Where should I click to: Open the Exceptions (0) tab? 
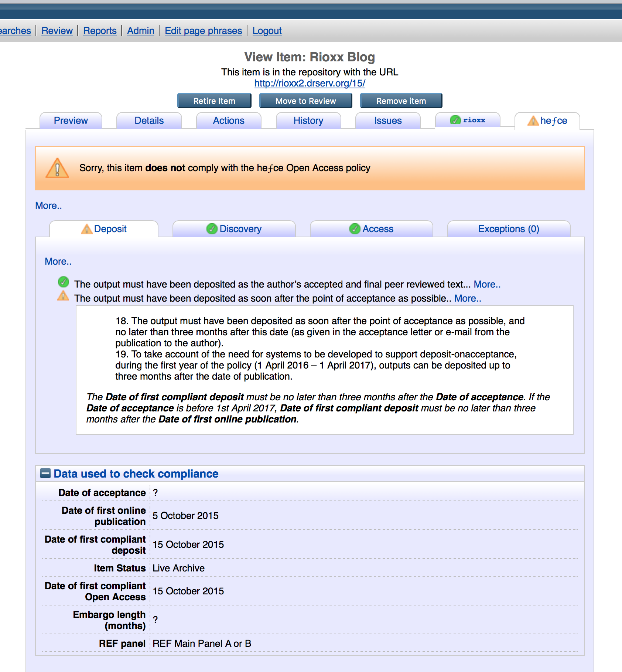(508, 229)
